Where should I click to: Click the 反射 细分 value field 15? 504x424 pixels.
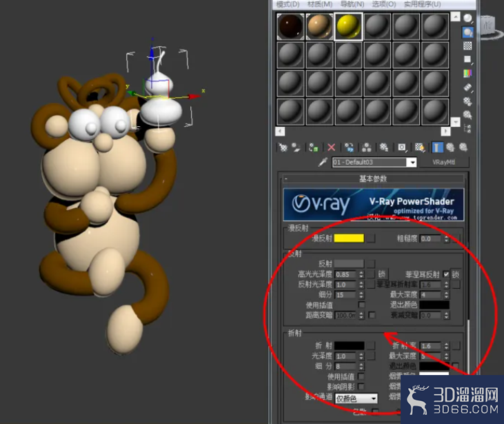coord(347,295)
